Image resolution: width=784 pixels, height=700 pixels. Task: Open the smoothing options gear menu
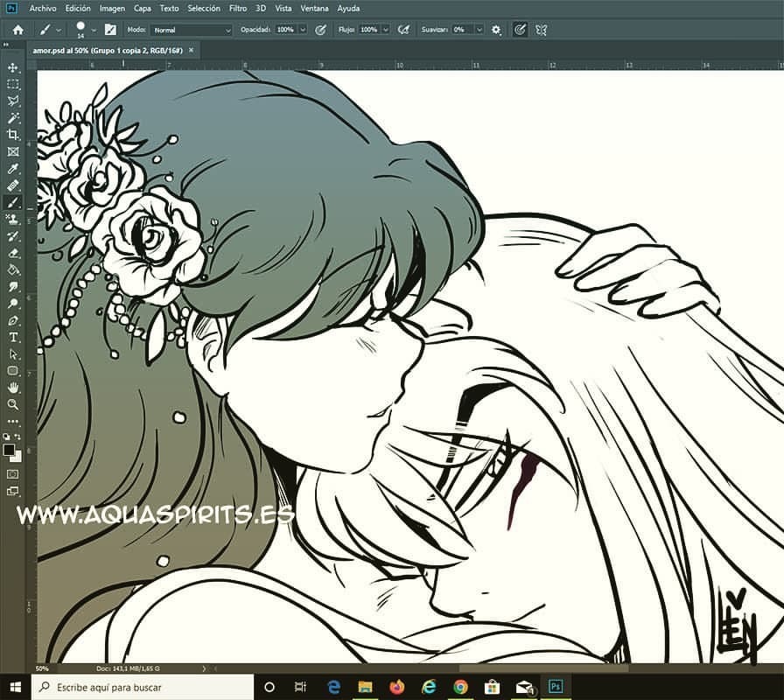click(x=496, y=30)
